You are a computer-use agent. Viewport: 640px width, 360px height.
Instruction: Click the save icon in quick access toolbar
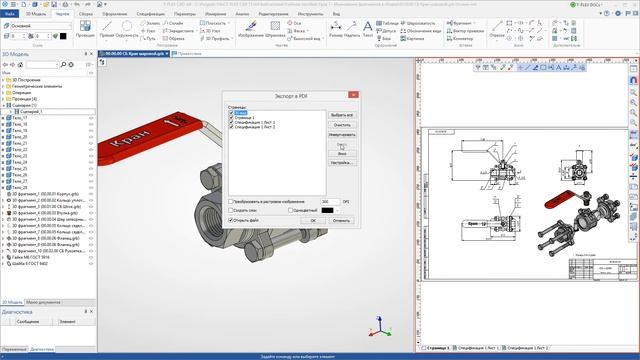pos(54,4)
